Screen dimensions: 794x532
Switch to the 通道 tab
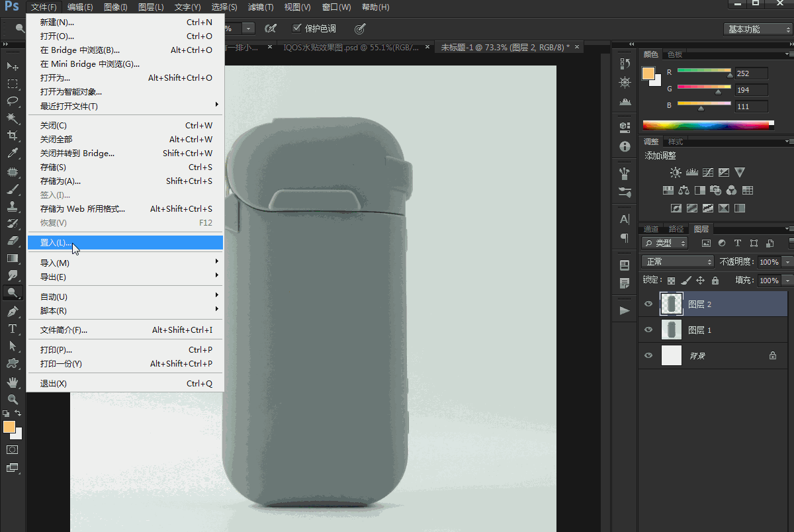tap(651, 229)
